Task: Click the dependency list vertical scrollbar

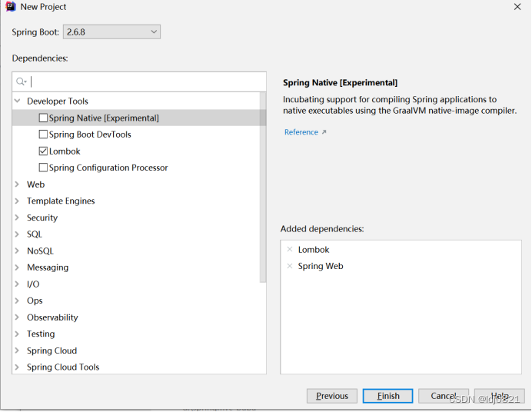Action: click(263, 188)
